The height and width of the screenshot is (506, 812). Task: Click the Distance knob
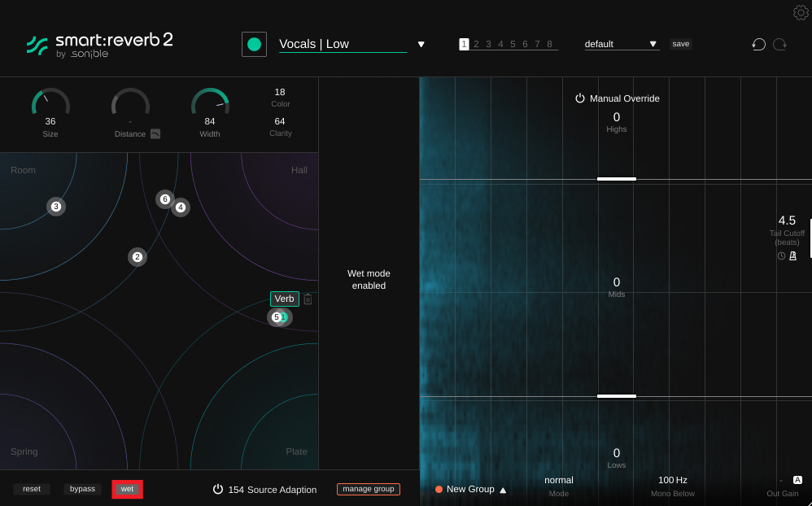[x=130, y=103]
